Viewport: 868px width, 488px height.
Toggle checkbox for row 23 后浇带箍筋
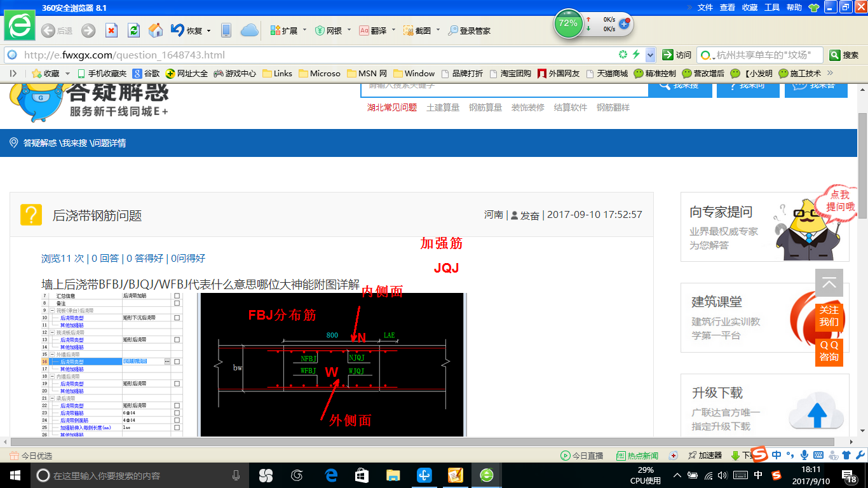[x=177, y=413]
